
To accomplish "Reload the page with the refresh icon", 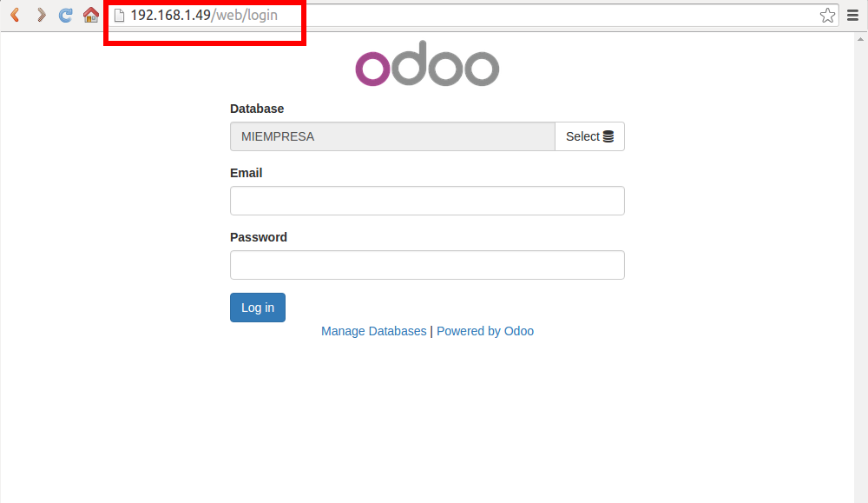I will point(65,15).
